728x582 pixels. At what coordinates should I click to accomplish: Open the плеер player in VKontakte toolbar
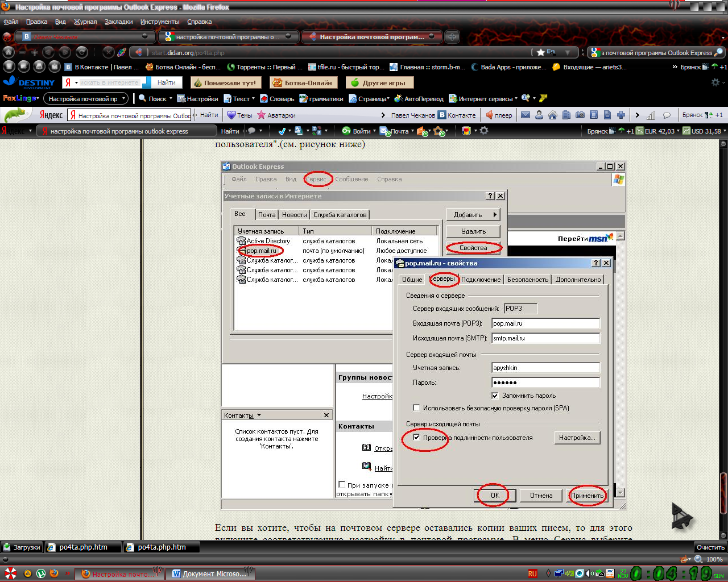tap(498, 115)
